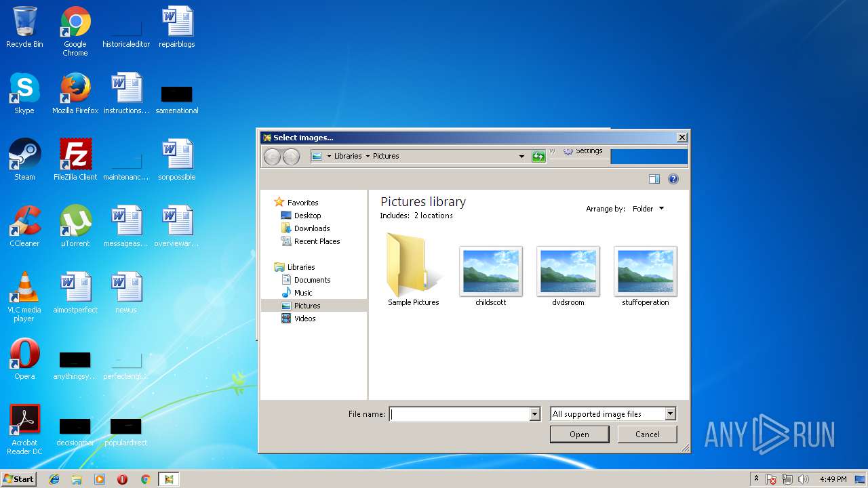
Task: Select the samenational desktop file
Action: (x=177, y=99)
